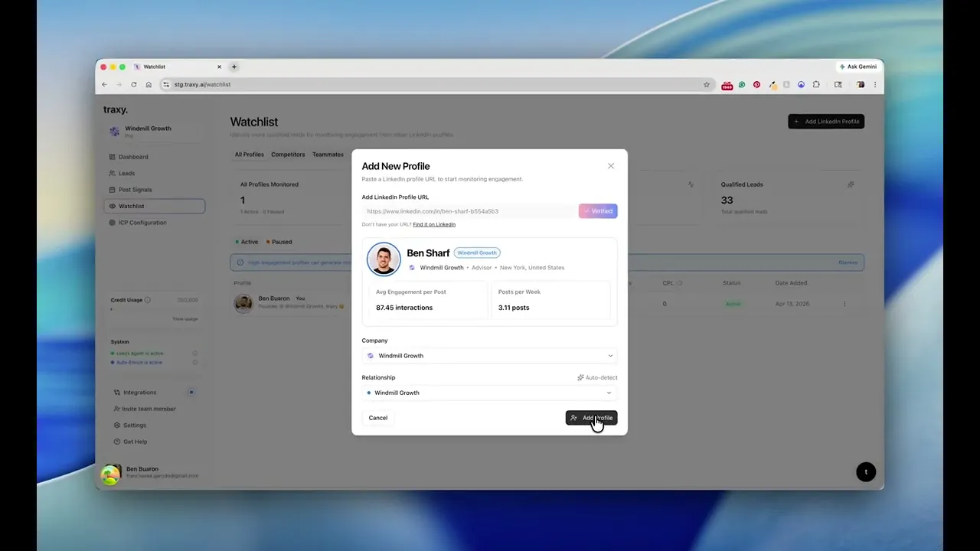The height and width of the screenshot is (551, 980).
Task: Click the Leads people icon
Action: tap(113, 173)
